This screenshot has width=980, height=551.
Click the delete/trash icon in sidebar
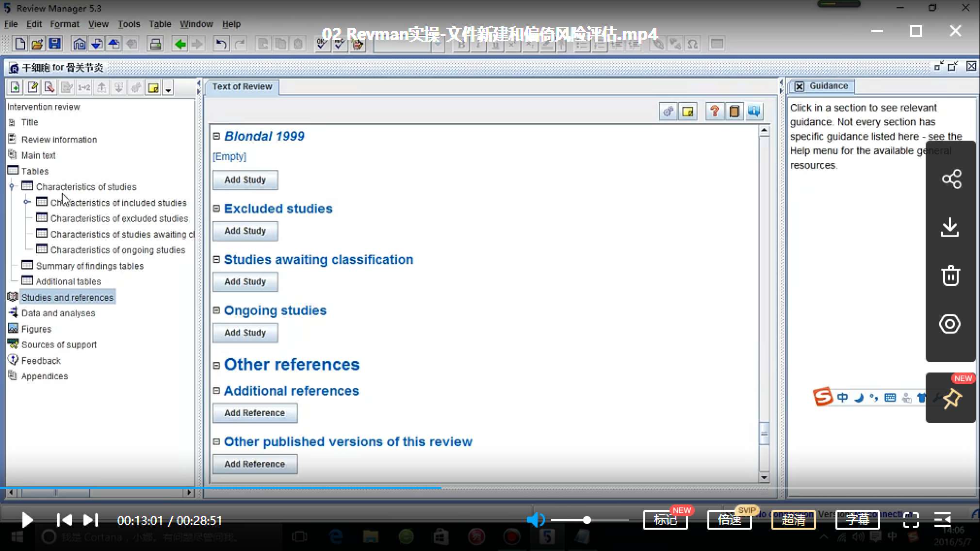click(950, 276)
